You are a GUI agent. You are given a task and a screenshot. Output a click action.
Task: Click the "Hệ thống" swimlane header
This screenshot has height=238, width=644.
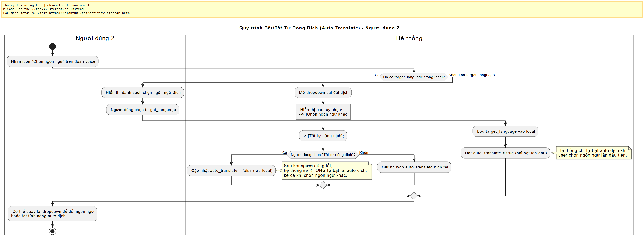[x=409, y=38]
